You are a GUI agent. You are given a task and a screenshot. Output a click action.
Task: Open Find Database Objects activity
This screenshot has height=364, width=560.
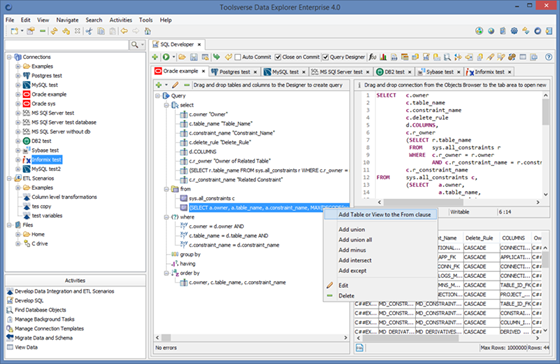(40, 310)
